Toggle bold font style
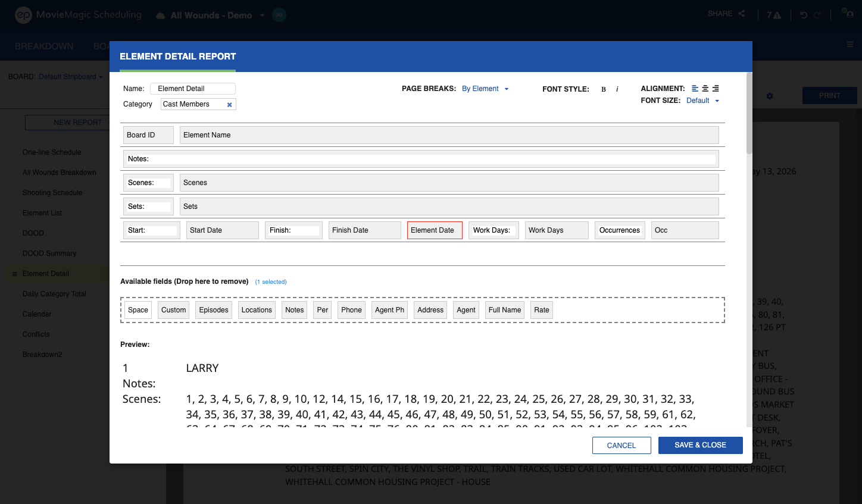 pos(604,89)
